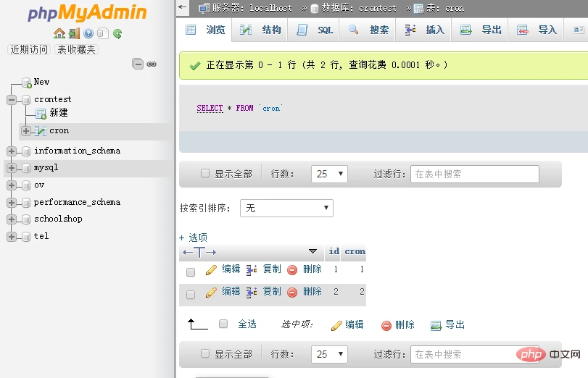Image resolution: width=588 pixels, height=378 pixels.
Task: Click the collapse-all icon in navigation panel
Action: click(138, 64)
